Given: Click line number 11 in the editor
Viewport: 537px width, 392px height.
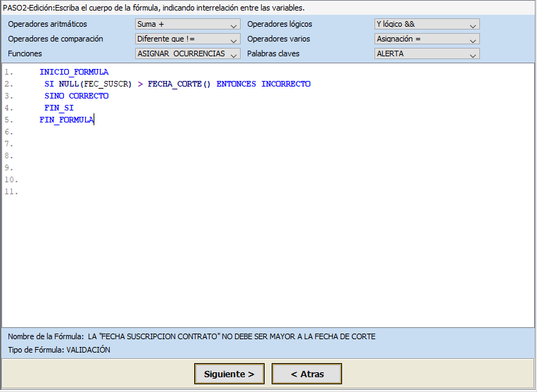Looking at the screenshot, I should click(x=11, y=191).
